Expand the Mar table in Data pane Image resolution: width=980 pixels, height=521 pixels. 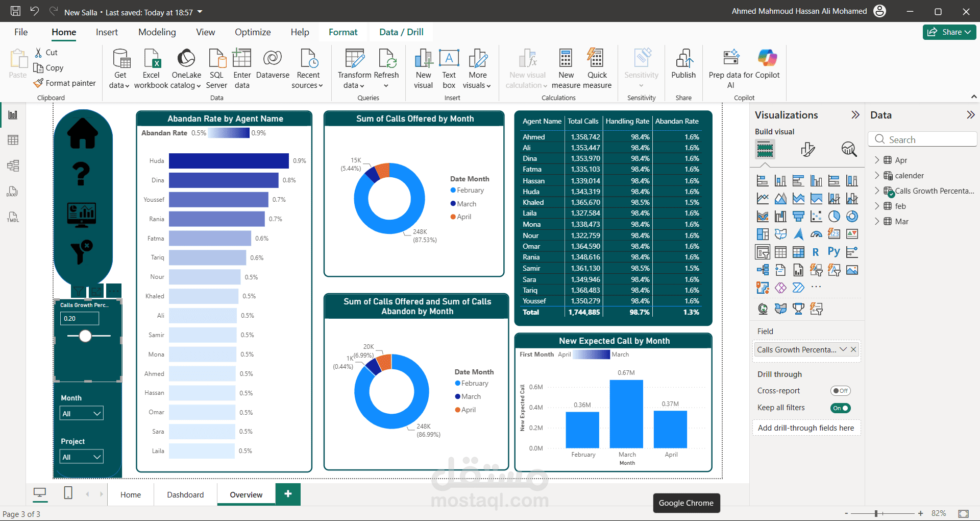877,221
